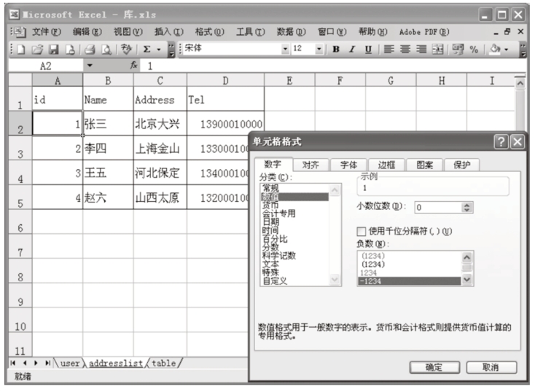Center align text
Viewport: 535px width, 392px height.
405,50
